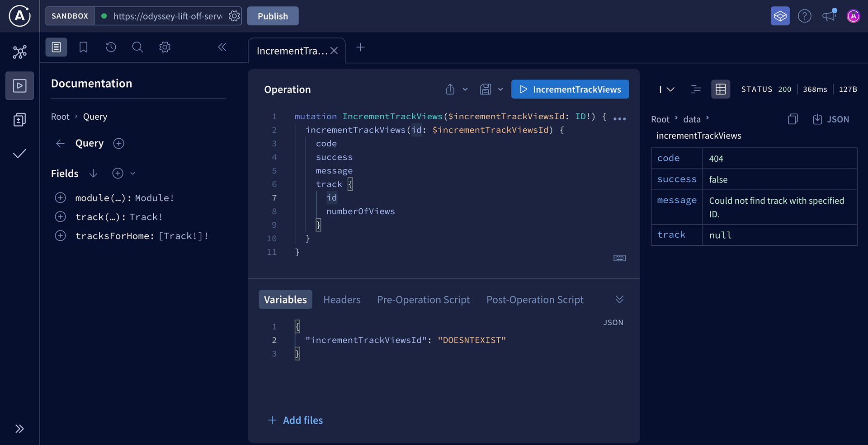Open operation collections from the left sidebar

[19, 119]
